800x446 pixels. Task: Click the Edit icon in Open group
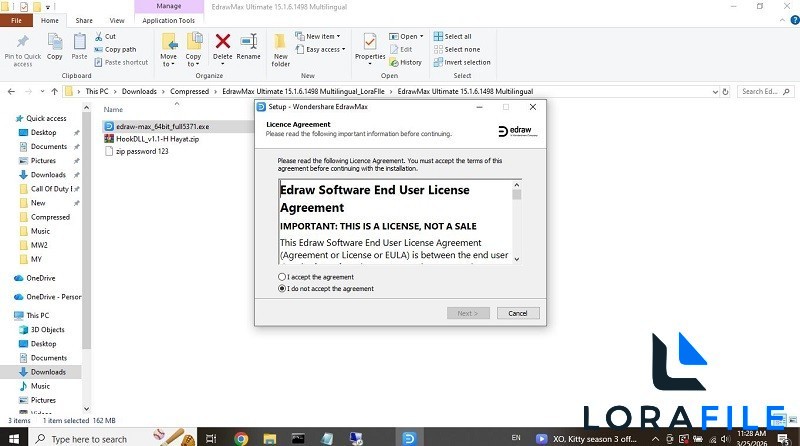(x=394, y=49)
